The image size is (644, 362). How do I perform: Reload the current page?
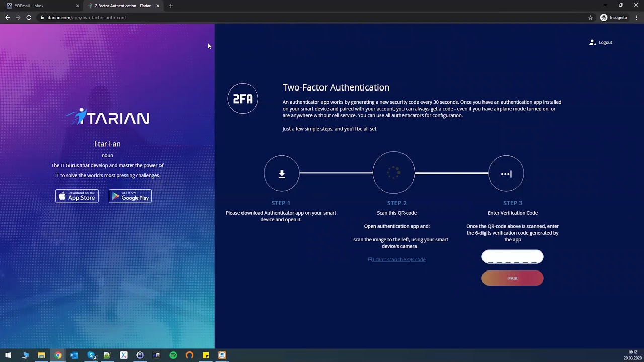pos(29,17)
